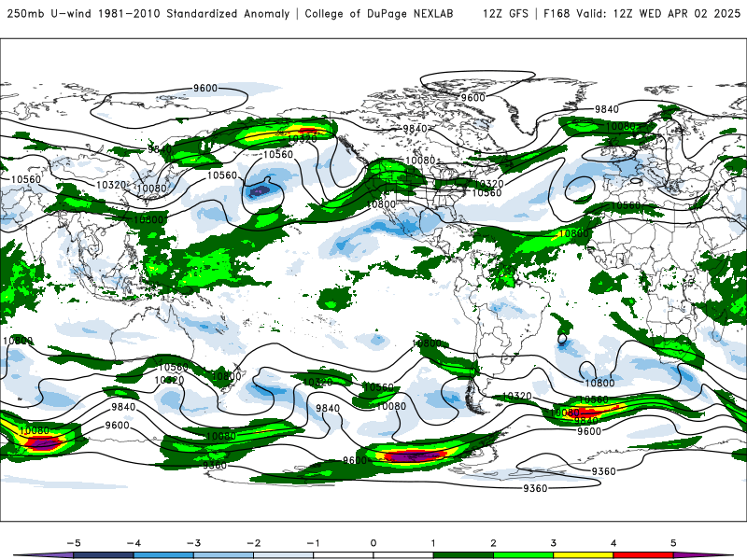Click the '9600' contour label near Greenland
The image size is (747, 560).
tap(473, 98)
